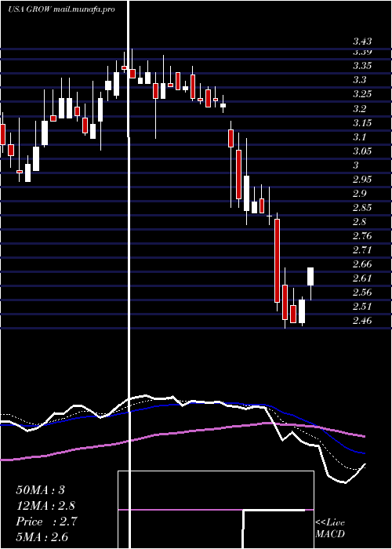Click the 2.71 price axis label

point(362,250)
